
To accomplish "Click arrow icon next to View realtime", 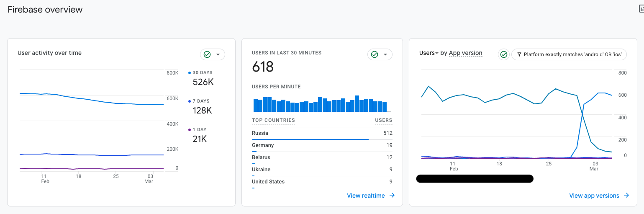I will click(392, 195).
